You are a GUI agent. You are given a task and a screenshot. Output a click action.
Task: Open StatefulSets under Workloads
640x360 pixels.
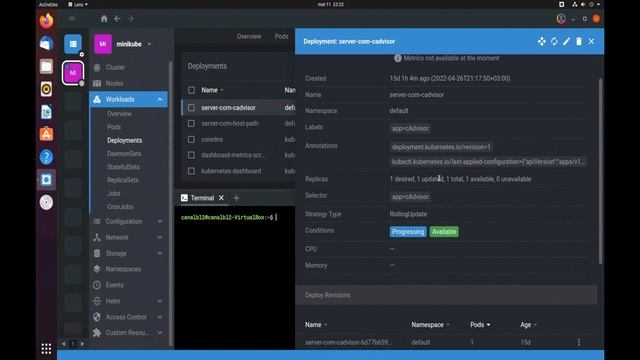[123, 167]
